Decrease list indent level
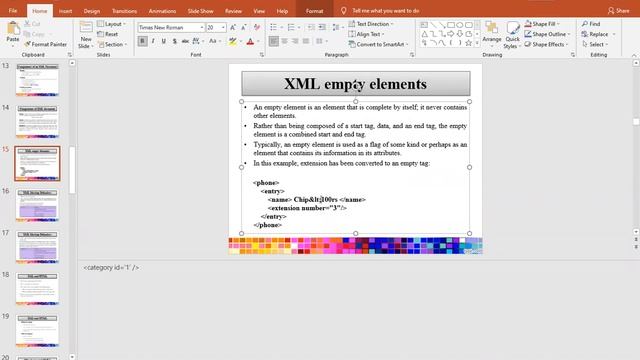Viewport: 640px width, 360px height. pyautogui.click(x=311, y=27)
